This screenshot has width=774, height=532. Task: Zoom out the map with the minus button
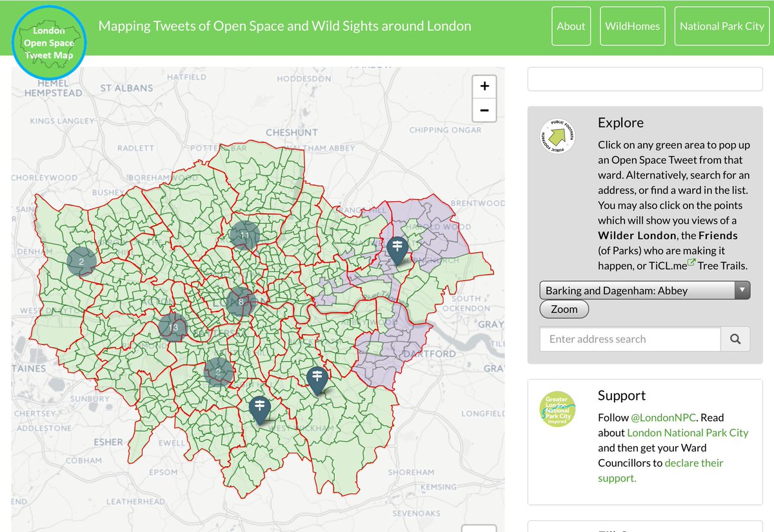pyautogui.click(x=484, y=110)
